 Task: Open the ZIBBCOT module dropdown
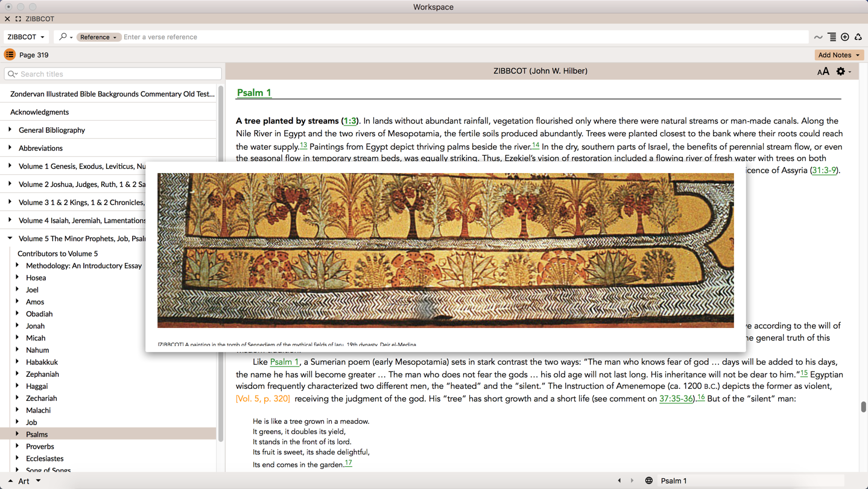[x=26, y=37]
